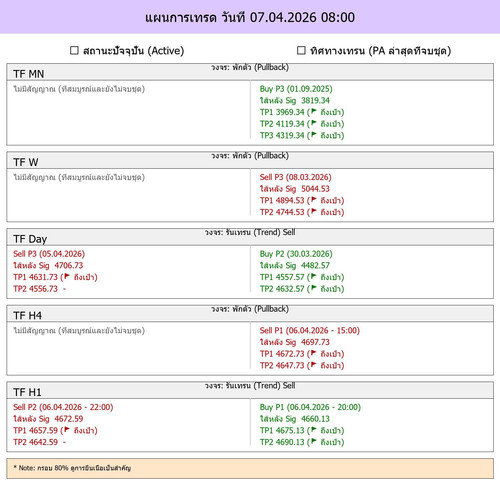Select the TF W section header

click(250, 160)
